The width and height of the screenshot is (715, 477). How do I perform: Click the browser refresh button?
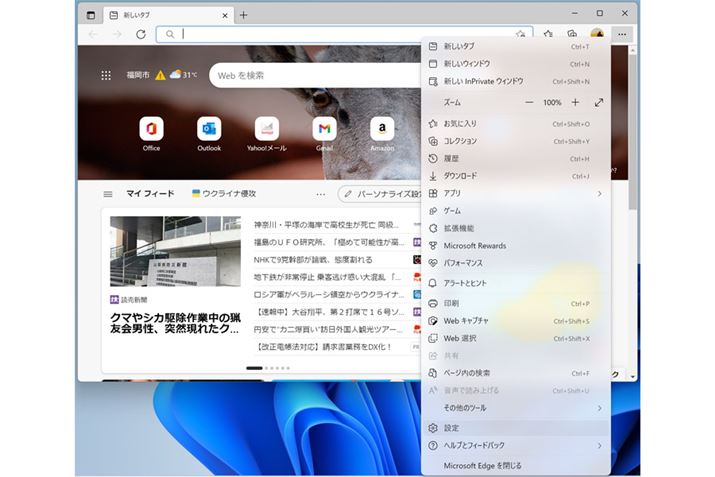pyautogui.click(x=141, y=34)
